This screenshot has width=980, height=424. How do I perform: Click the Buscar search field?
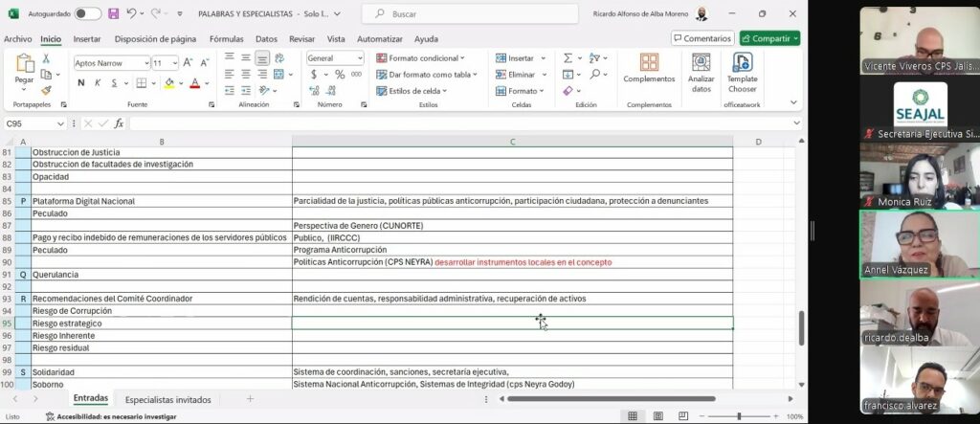[x=476, y=14]
